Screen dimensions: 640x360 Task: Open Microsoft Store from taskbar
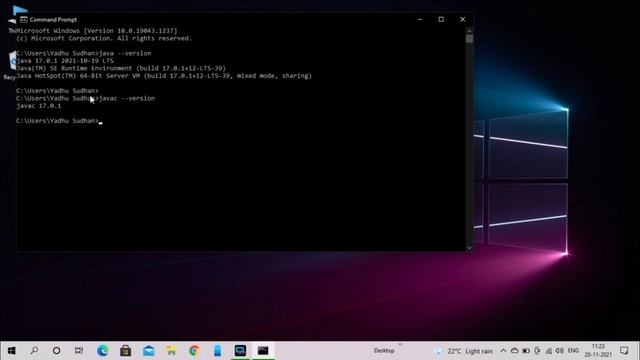click(125, 351)
